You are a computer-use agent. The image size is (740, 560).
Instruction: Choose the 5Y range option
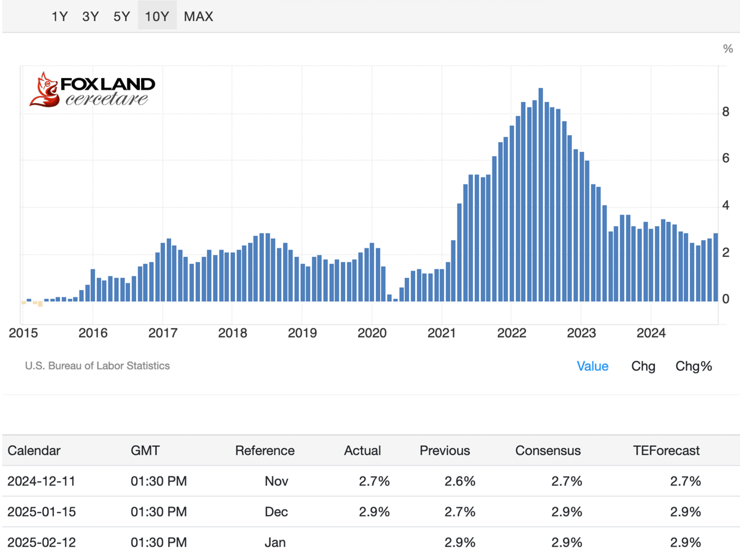click(121, 16)
